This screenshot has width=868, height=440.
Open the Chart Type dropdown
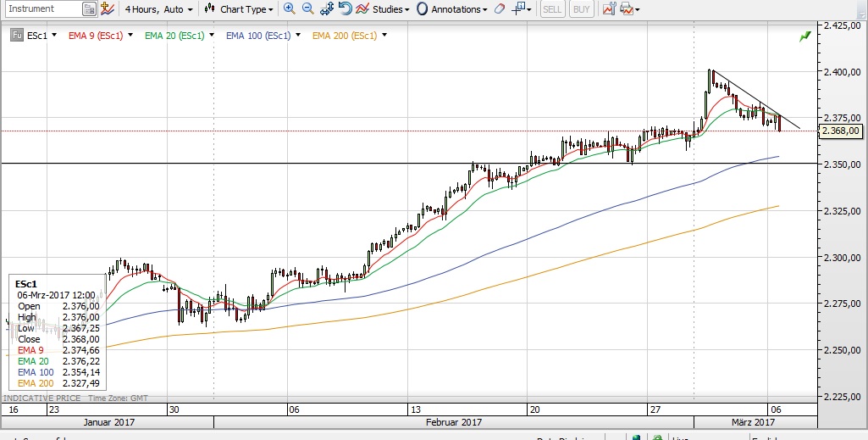239,9
